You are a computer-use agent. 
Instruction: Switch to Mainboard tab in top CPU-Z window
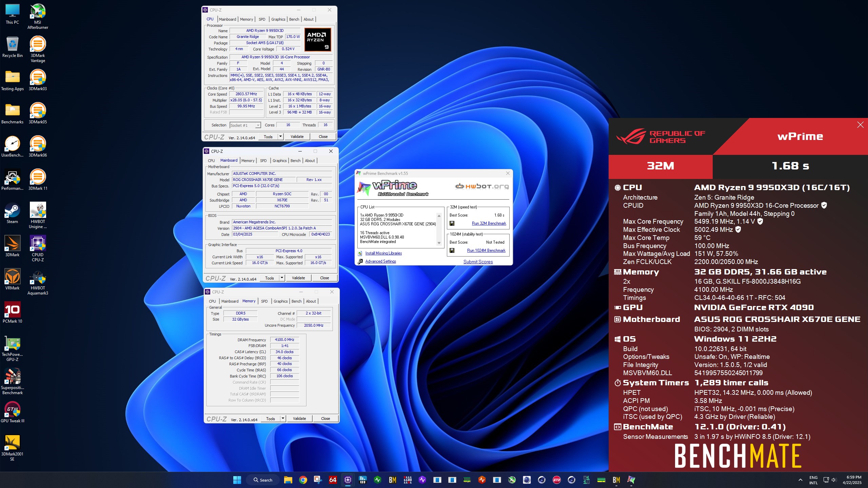[227, 19]
